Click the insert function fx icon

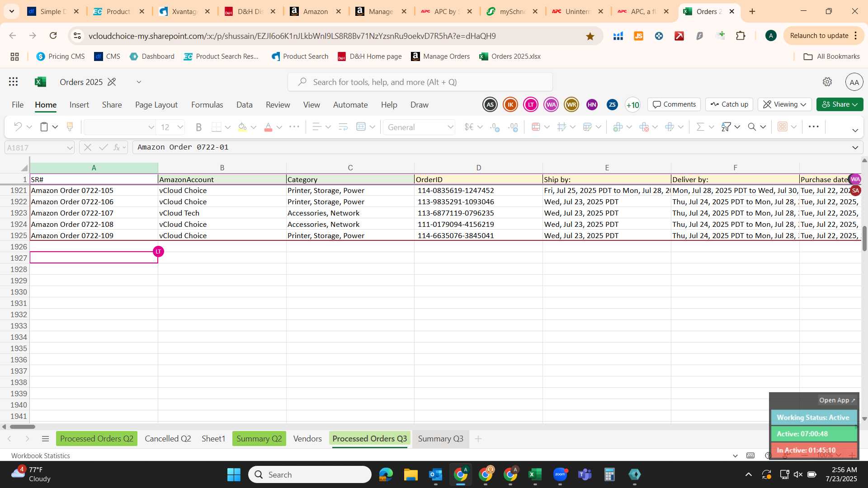pyautogui.click(x=117, y=147)
